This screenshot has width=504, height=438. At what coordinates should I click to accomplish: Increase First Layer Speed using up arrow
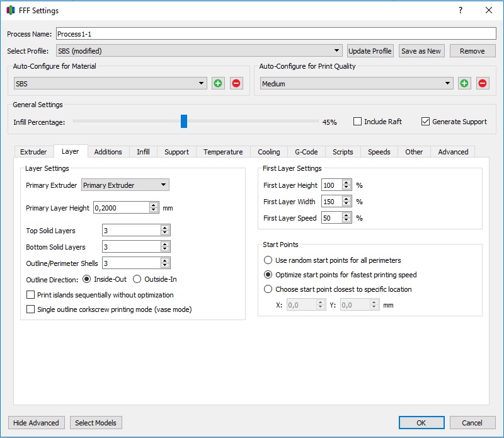point(346,215)
